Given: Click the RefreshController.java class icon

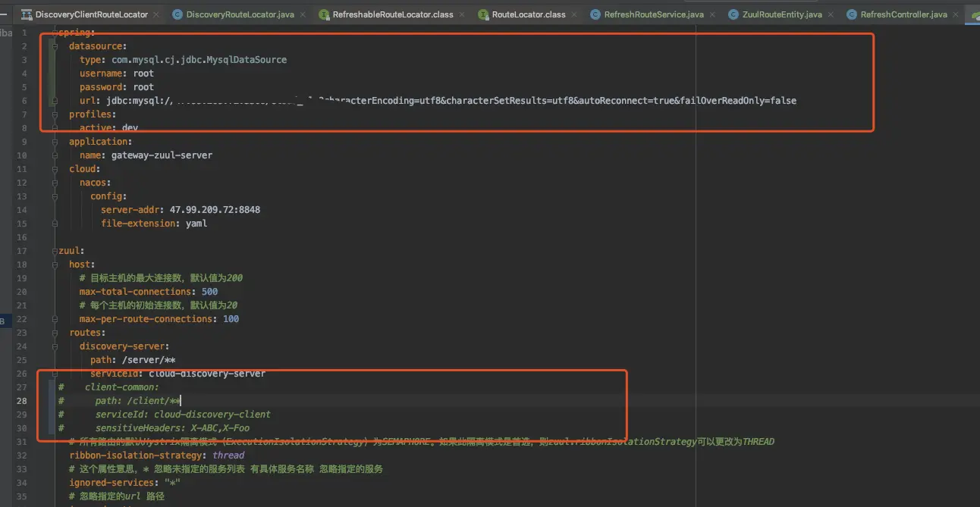Looking at the screenshot, I should pyautogui.click(x=851, y=14).
